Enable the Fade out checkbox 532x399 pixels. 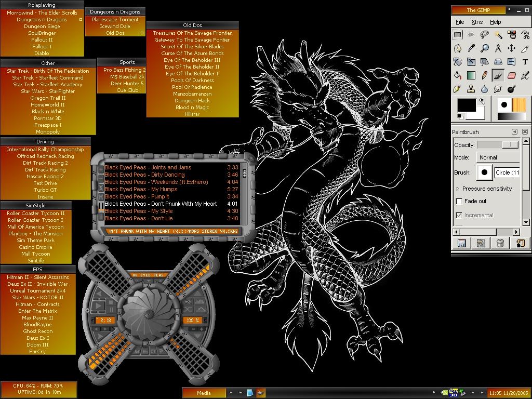(459, 201)
